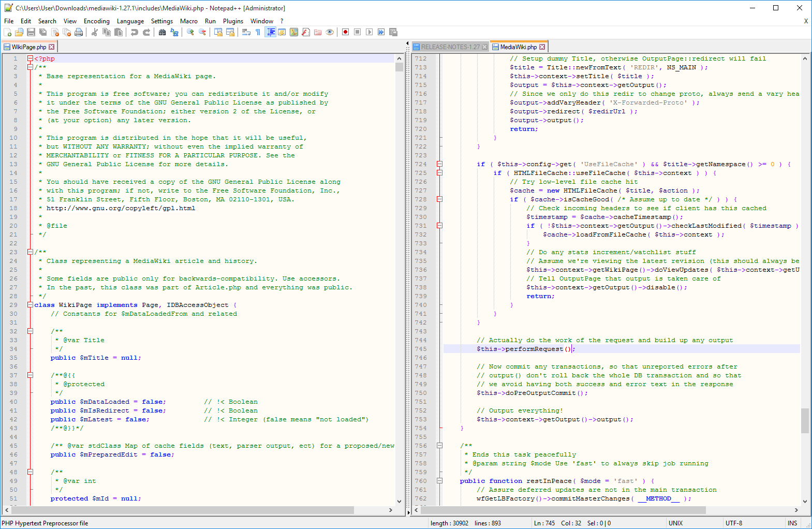Start macro recording with the red record icon
This screenshot has height=529, width=812.
tap(345, 32)
